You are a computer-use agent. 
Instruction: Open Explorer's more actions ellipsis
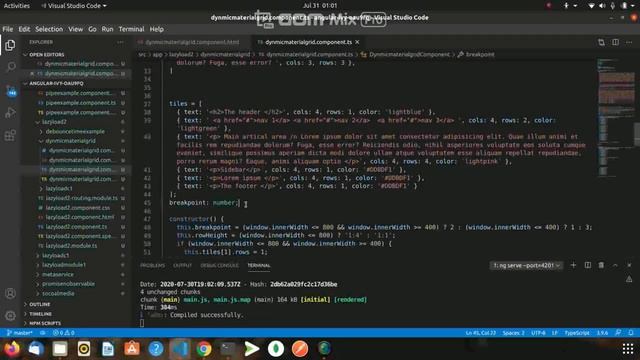coord(120,42)
